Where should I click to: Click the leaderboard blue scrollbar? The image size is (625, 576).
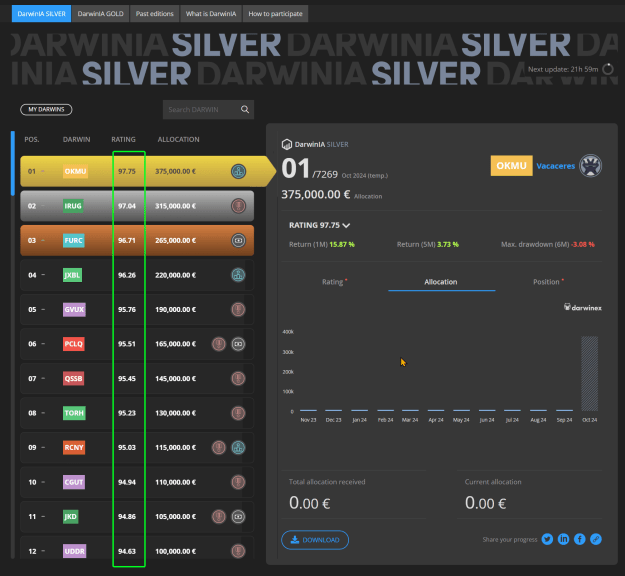pos(13,163)
